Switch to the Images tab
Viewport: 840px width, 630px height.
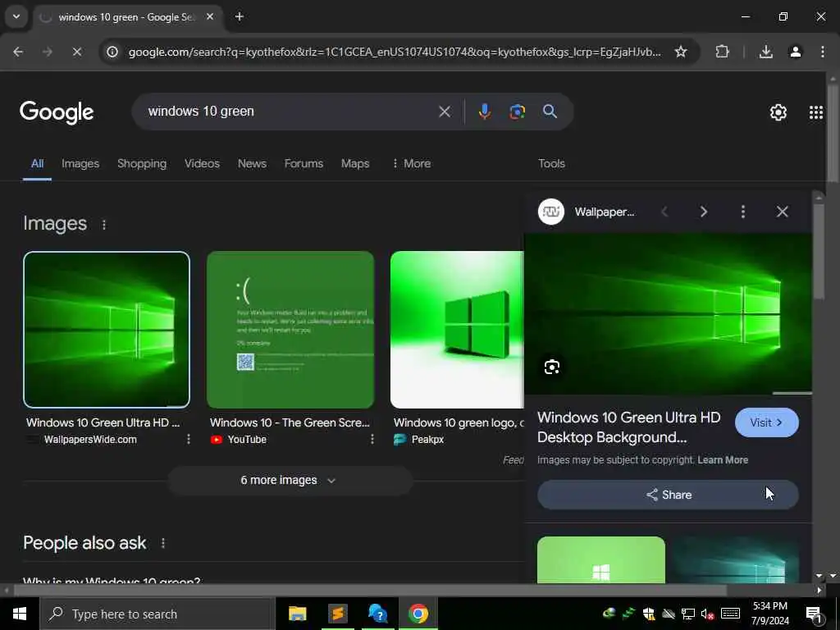click(80, 164)
